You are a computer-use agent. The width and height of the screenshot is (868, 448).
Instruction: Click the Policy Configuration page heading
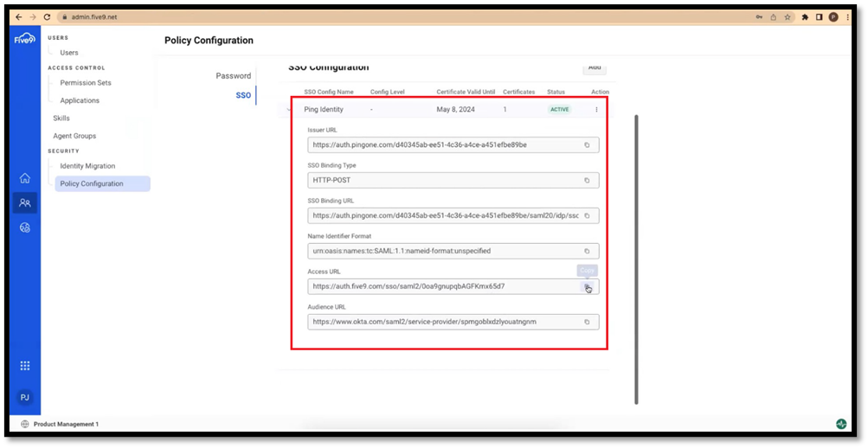(x=209, y=41)
